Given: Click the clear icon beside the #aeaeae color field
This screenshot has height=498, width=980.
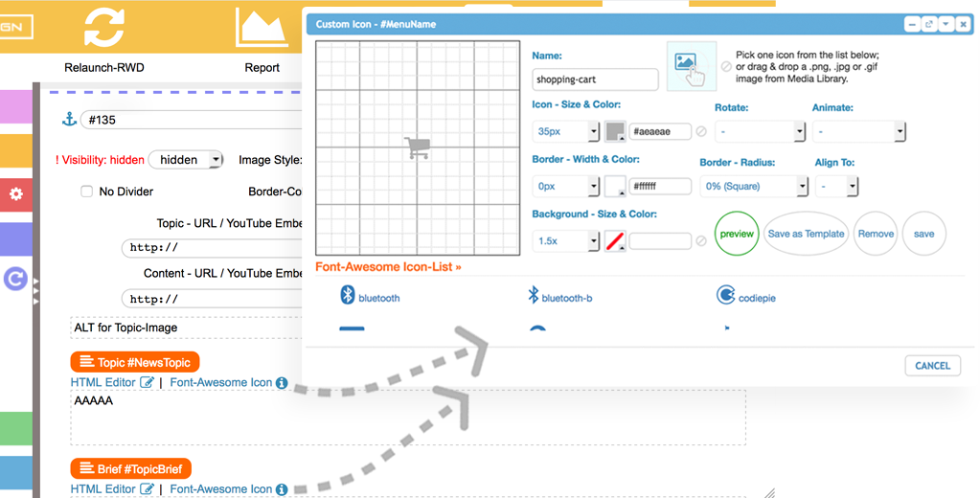Looking at the screenshot, I should click(700, 132).
